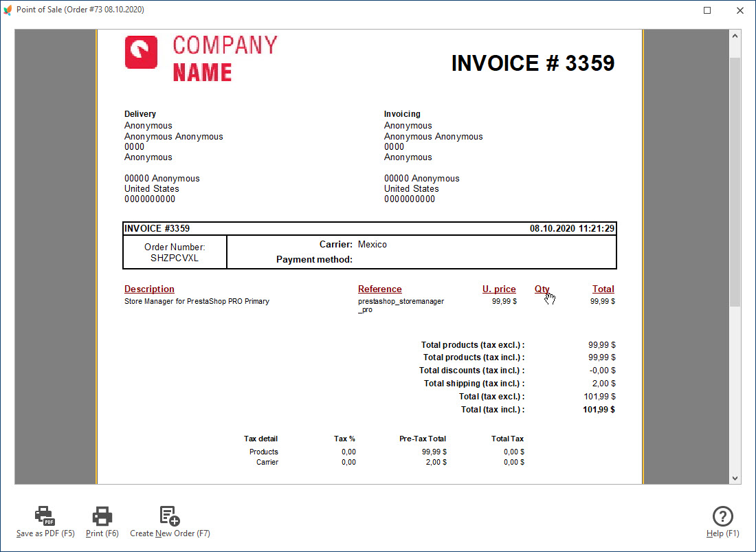This screenshot has width=756, height=552.
Task: Click the Create New Order (F7) label
Action: 170,533
